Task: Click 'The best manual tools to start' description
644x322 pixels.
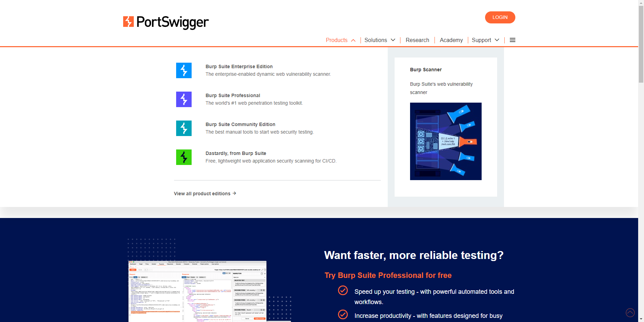Action: 260,132
